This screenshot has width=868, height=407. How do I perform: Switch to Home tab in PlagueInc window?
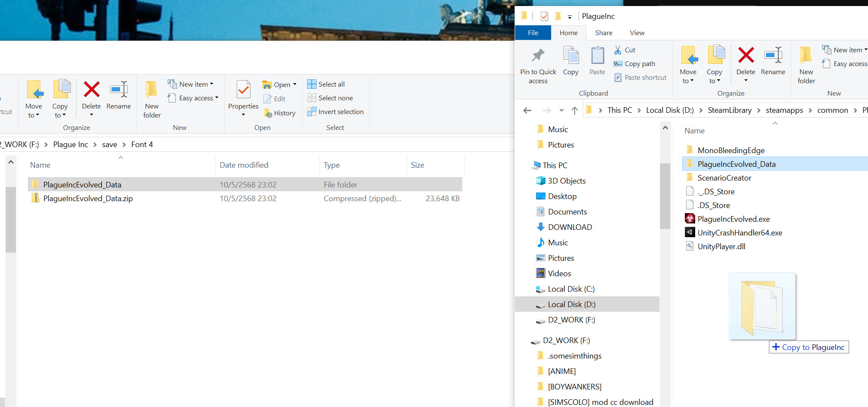[x=569, y=33]
